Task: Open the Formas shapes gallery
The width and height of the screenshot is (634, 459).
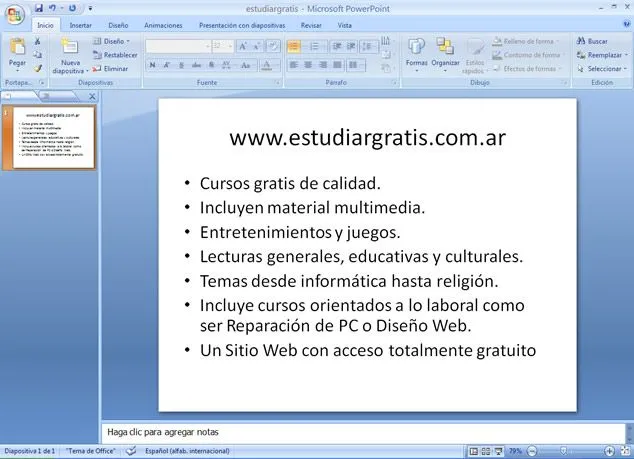Action: coord(416,55)
